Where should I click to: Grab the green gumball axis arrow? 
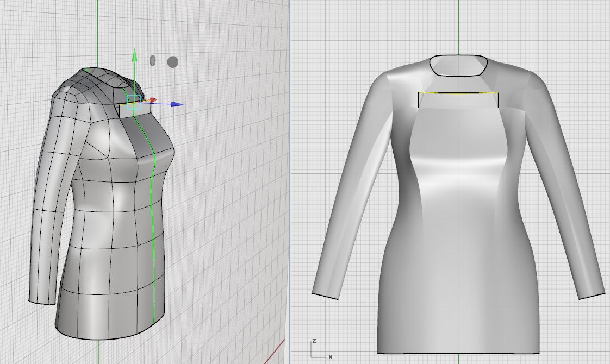pyautogui.click(x=135, y=55)
